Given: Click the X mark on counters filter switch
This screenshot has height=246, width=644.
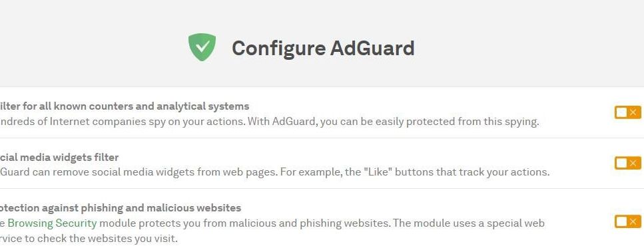Looking at the screenshot, I should point(633,112).
